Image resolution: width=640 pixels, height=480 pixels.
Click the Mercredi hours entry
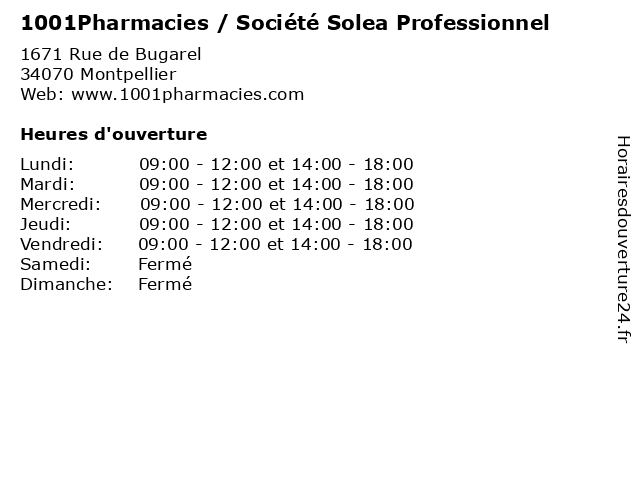click(x=278, y=204)
